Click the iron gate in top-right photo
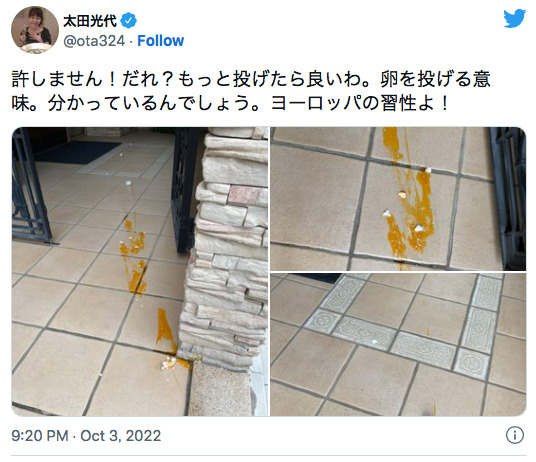This screenshot has width=536, height=462. click(x=508, y=196)
